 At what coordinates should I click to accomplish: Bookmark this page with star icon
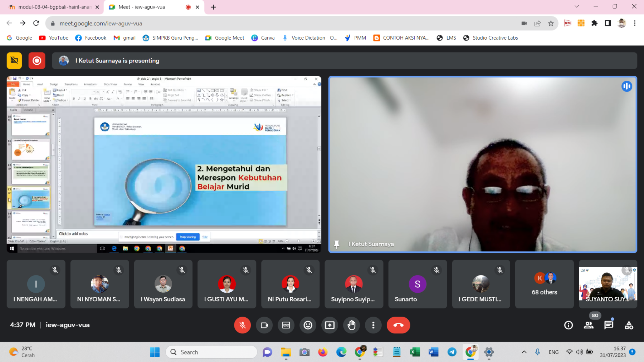click(551, 24)
